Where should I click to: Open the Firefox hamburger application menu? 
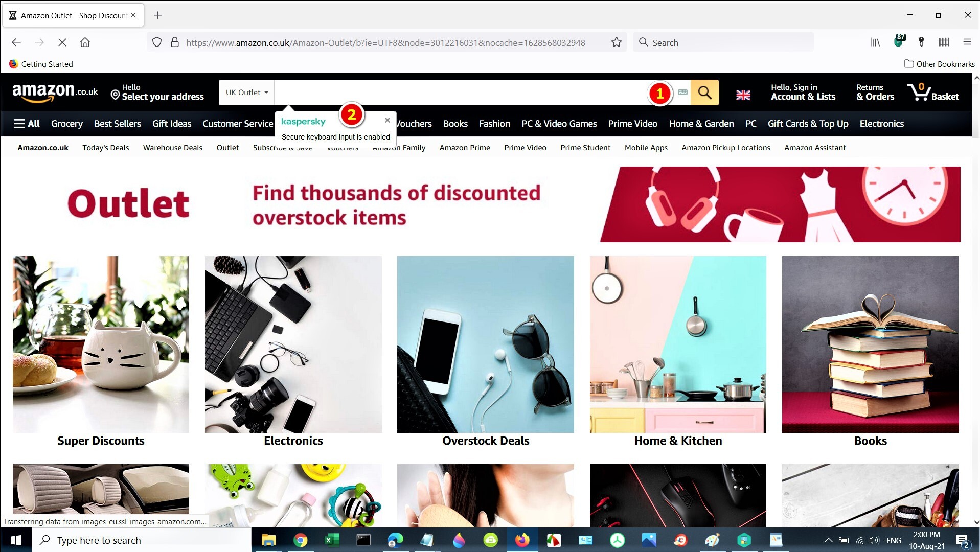[x=967, y=42]
